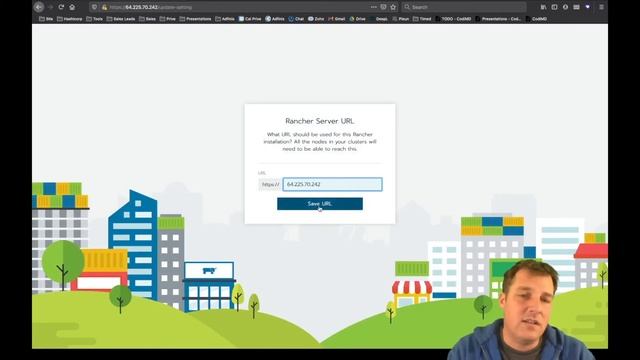Open the Firefox hamburger menu
Screen dimensions: 640x360
(x=601, y=7)
